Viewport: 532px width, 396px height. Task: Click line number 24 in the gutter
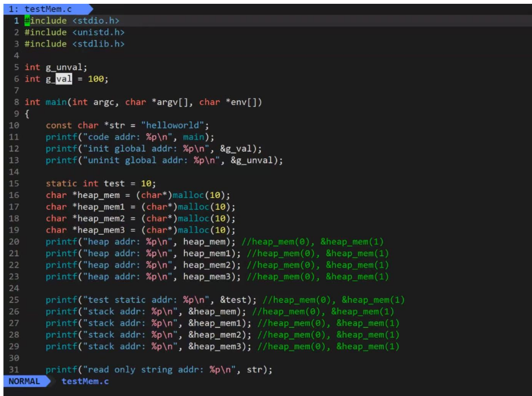(14, 288)
